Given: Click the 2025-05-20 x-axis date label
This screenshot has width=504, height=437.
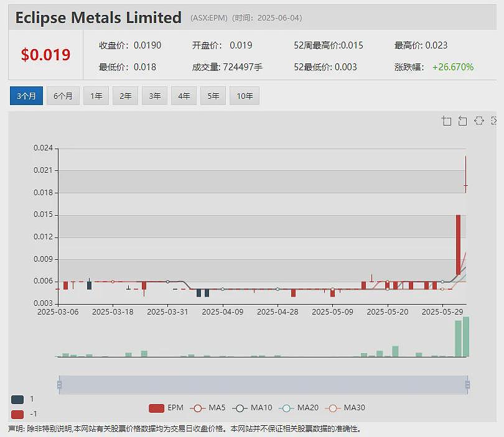Looking at the screenshot, I should [x=388, y=312].
